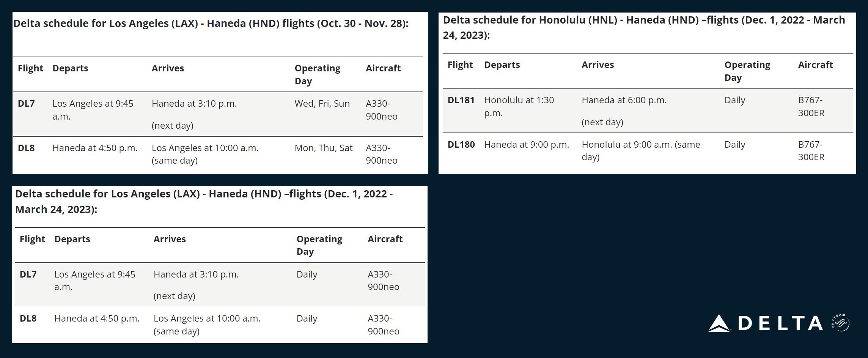This screenshot has height=358, width=868.
Task: Select the DL181 flight number
Action: point(461,100)
